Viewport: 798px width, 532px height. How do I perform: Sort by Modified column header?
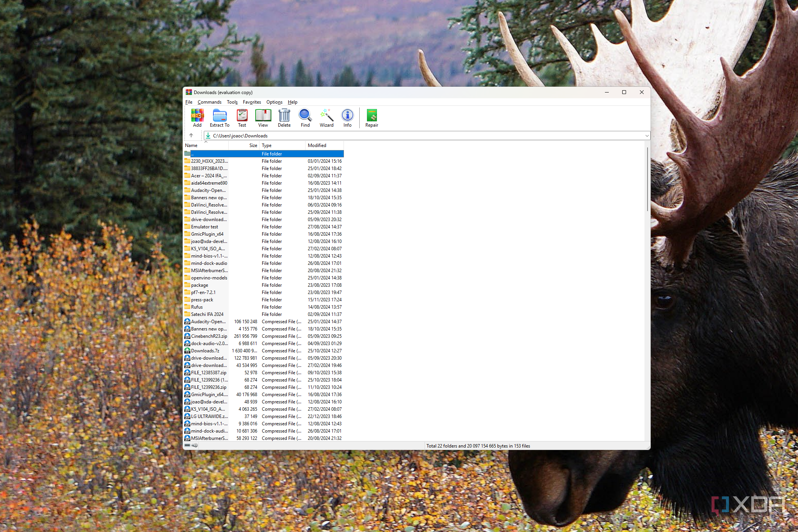pos(317,145)
